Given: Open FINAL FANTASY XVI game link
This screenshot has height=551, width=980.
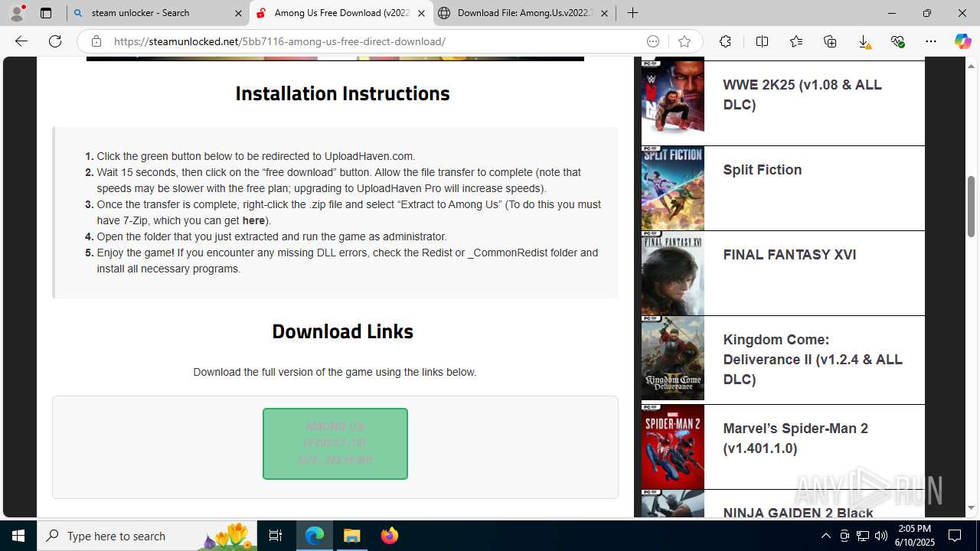Looking at the screenshot, I should [x=789, y=255].
